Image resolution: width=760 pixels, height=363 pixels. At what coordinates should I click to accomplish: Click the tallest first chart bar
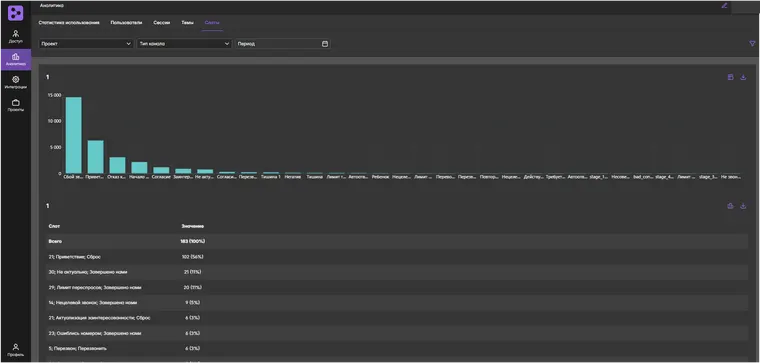(x=74, y=135)
